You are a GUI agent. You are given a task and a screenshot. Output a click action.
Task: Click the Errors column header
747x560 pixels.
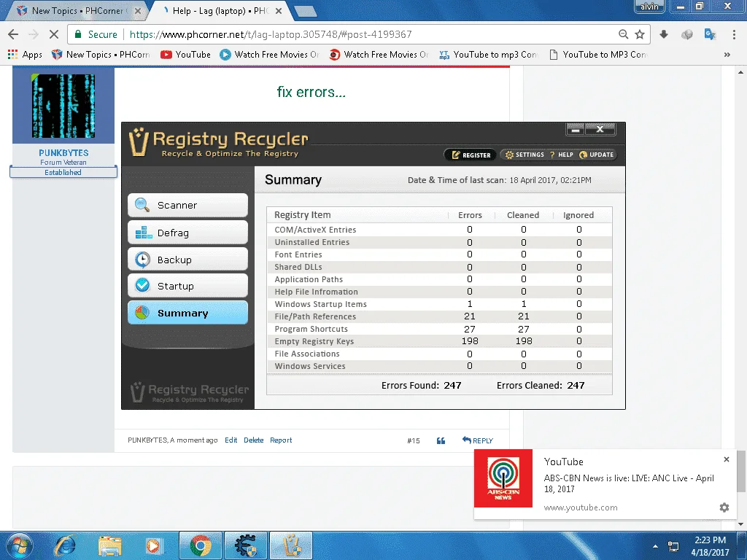470,215
